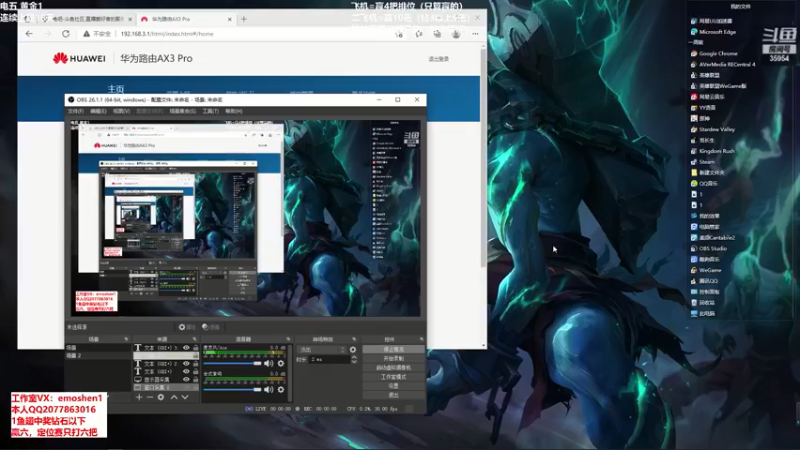The width and height of the screenshot is (800, 450).
Task: Open 台式音响 mixer settings gear
Action: [281, 389]
